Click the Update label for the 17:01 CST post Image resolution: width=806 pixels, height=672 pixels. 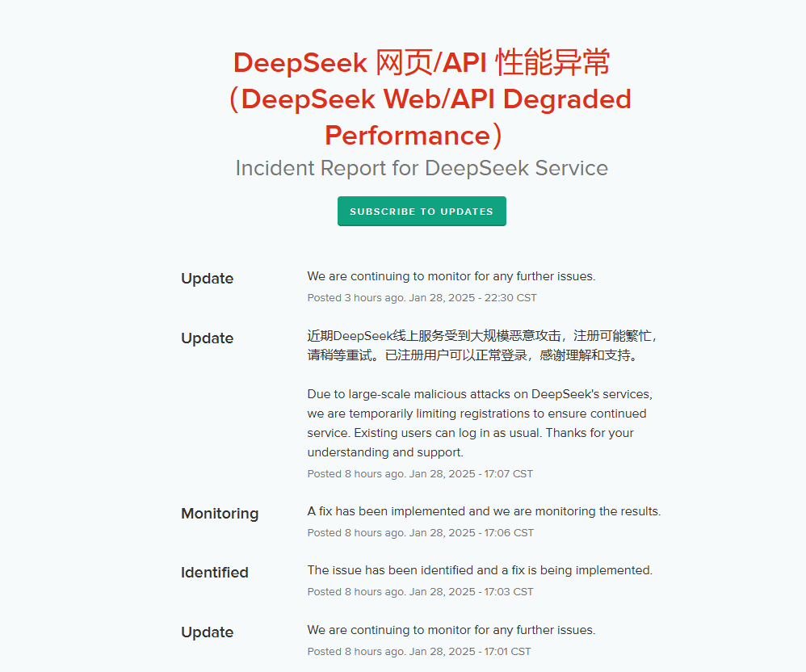(x=208, y=632)
